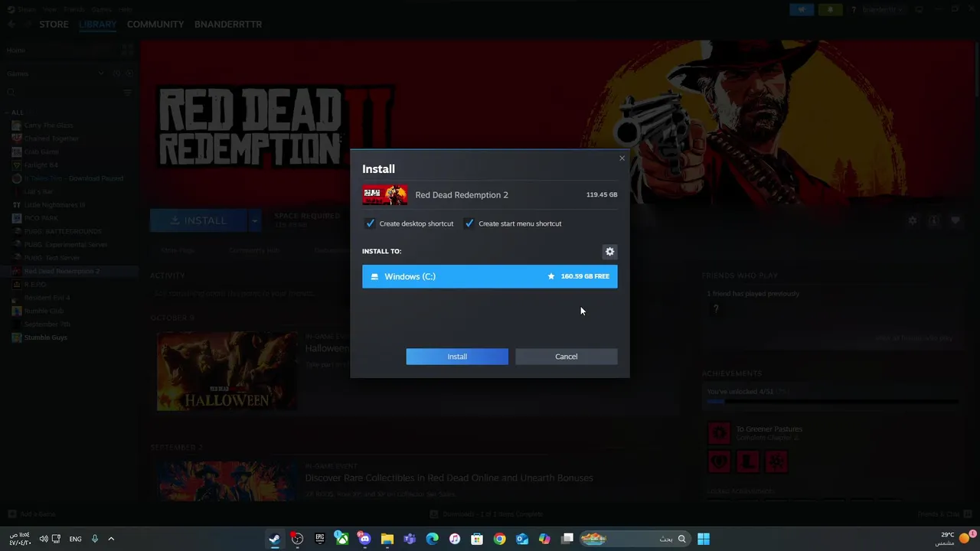980x551 pixels.
Task: Expand the Games filter dropdown in sidebar
Action: [100, 73]
